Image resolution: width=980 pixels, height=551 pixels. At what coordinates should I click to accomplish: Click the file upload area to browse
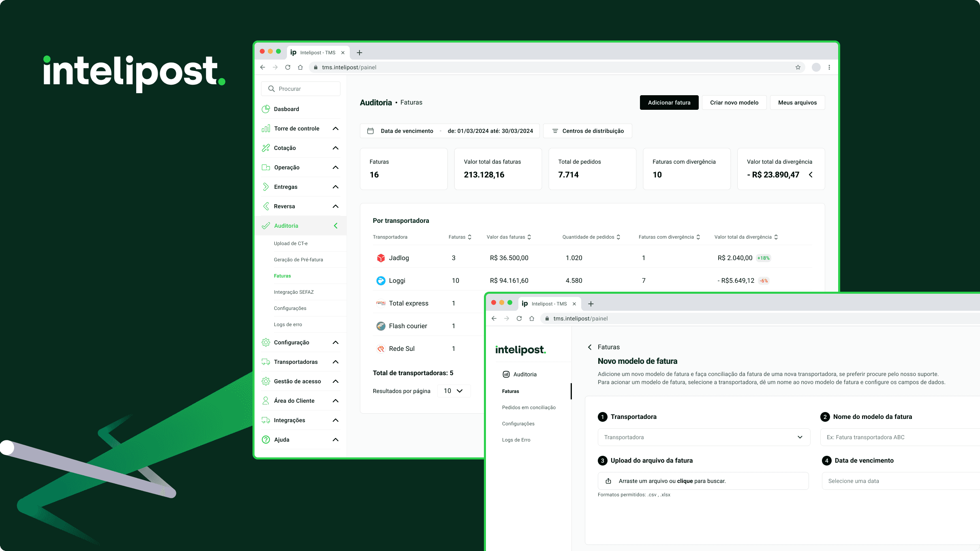(x=703, y=481)
